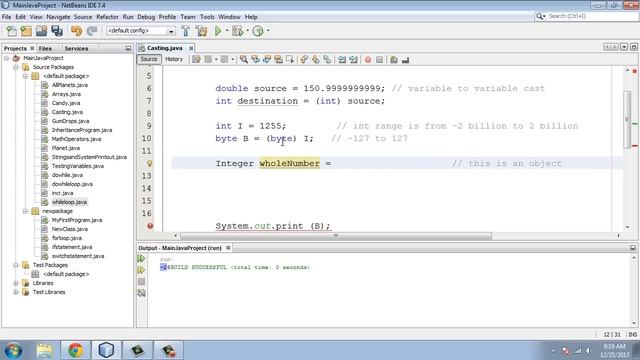640x360 pixels.
Task: Open Profile Project dropdown arrow
Action: point(268,31)
